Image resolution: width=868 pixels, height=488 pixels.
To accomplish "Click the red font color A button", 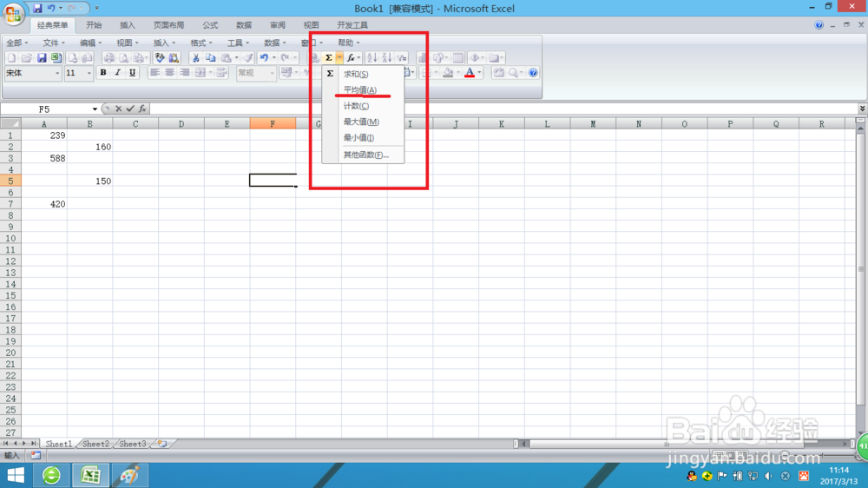I will (x=470, y=73).
